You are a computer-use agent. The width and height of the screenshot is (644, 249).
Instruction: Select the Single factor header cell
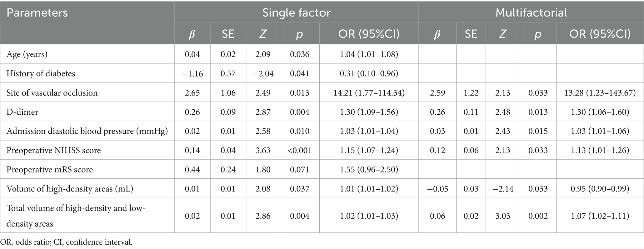296,12
